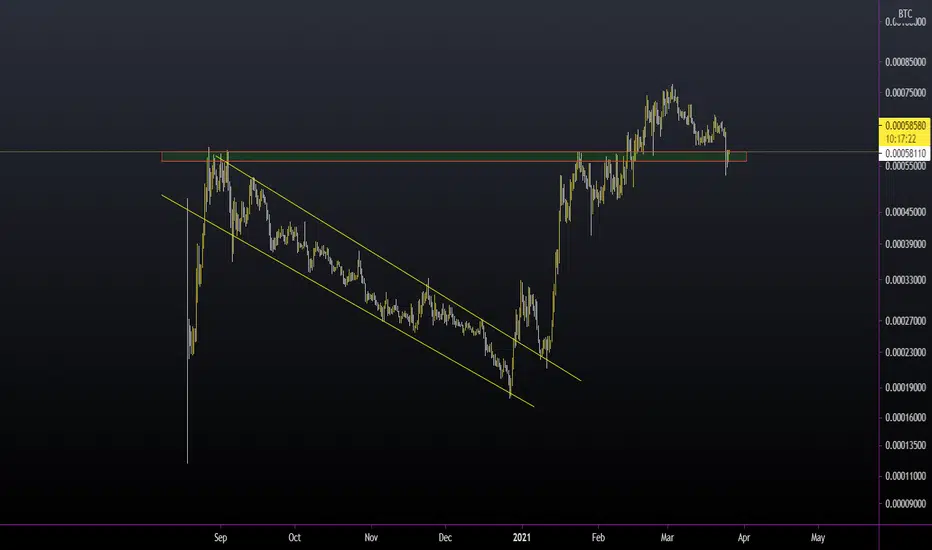Select the white 0.00058110 price line label
This screenshot has height=550, width=932.
(x=905, y=153)
